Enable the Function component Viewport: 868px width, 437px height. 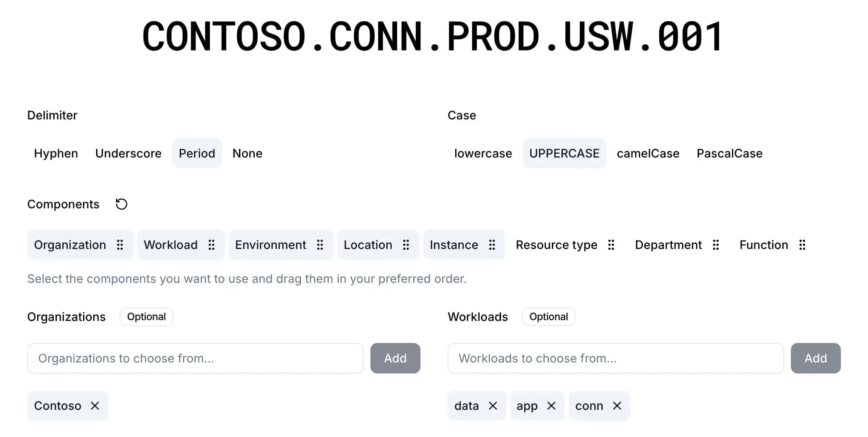763,245
